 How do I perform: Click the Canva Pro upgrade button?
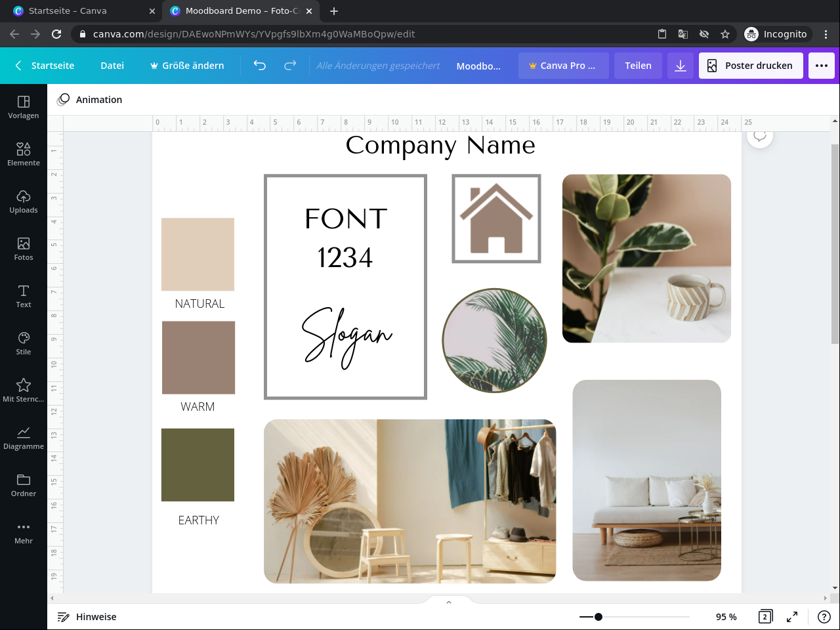[564, 66]
